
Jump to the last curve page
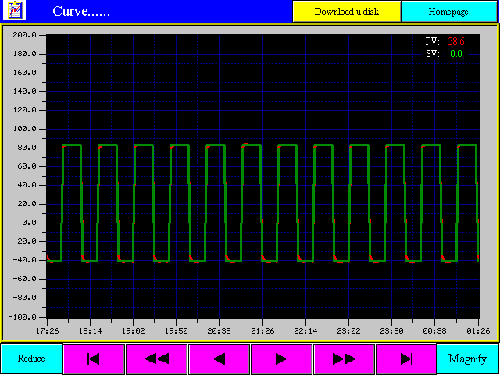[406, 359]
